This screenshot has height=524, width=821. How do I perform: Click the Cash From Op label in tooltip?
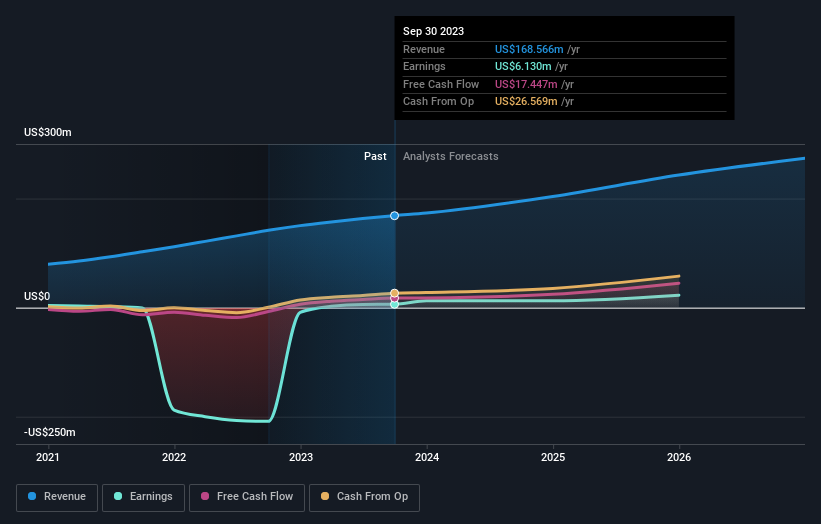pos(438,102)
